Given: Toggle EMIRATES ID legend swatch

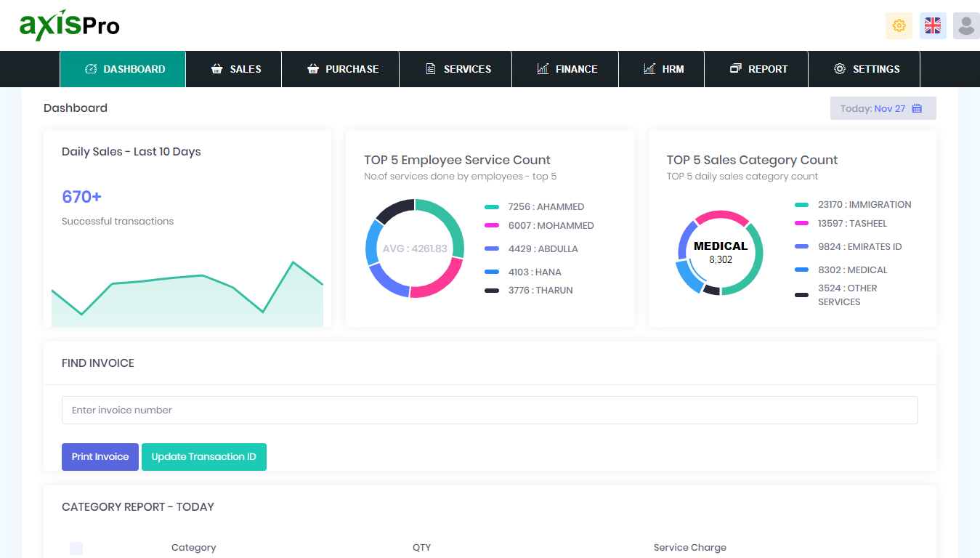Looking at the screenshot, I should (x=802, y=247).
